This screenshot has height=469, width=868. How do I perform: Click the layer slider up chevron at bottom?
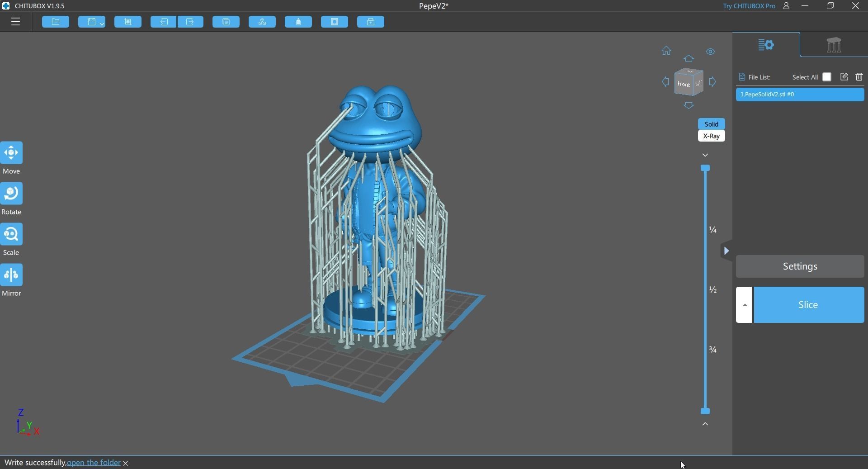tap(705, 424)
